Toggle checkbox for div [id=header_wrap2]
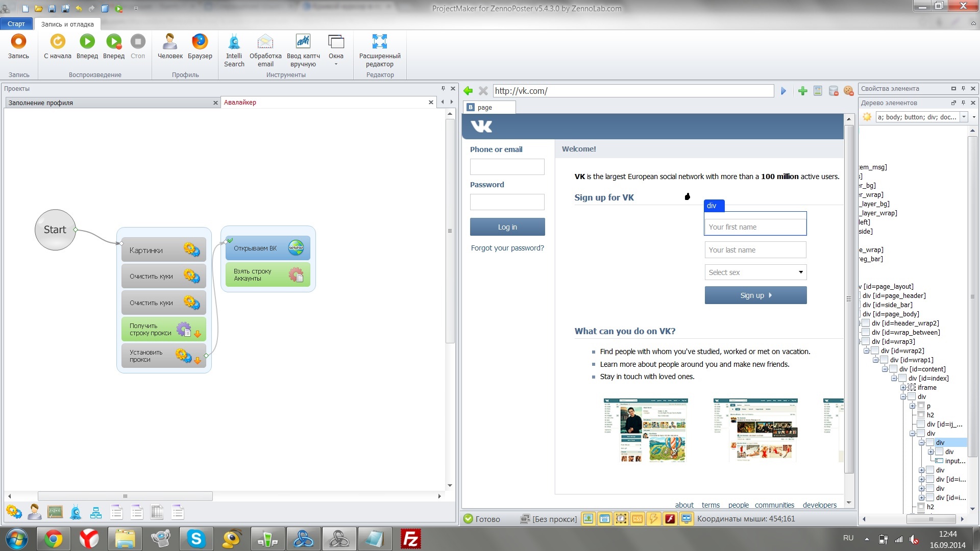Screen dimensions: 980x551 coord(866,323)
